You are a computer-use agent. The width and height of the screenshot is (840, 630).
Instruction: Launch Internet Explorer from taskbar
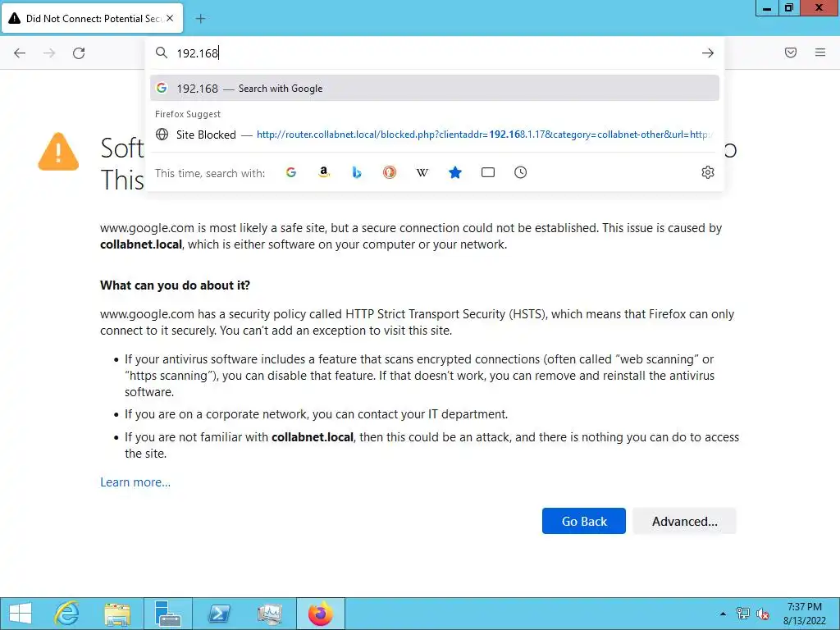click(x=67, y=614)
